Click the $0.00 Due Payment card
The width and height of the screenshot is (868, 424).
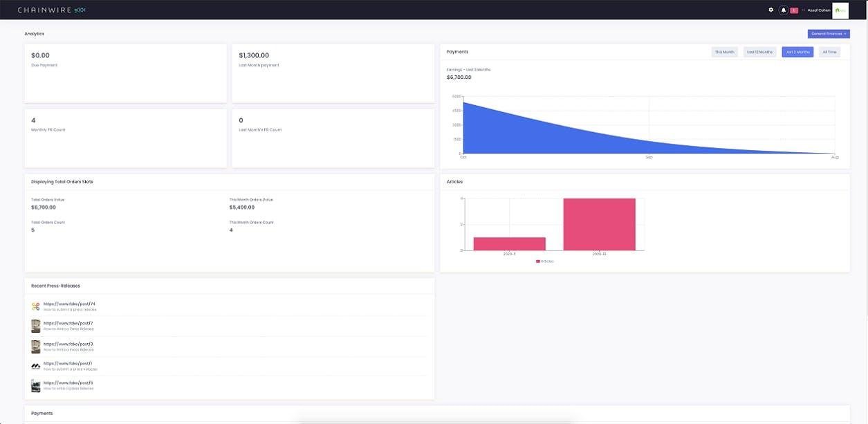pos(125,73)
